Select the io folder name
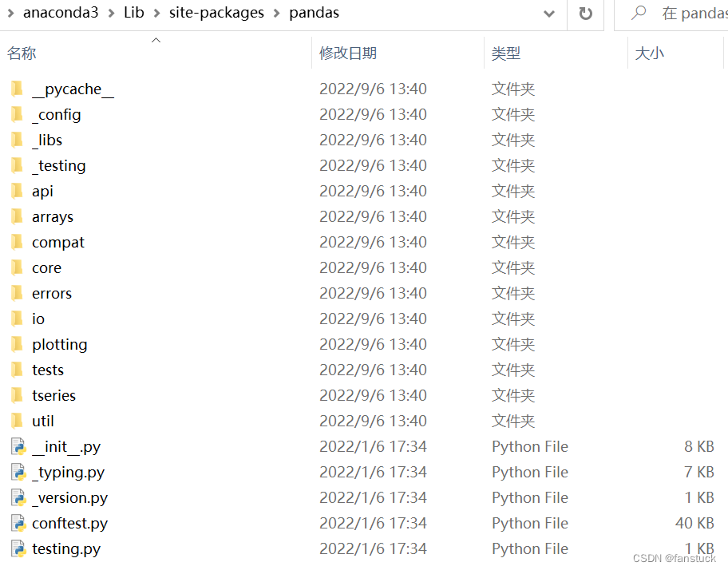Image resolution: width=728 pixels, height=570 pixels. pyautogui.click(x=38, y=319)
